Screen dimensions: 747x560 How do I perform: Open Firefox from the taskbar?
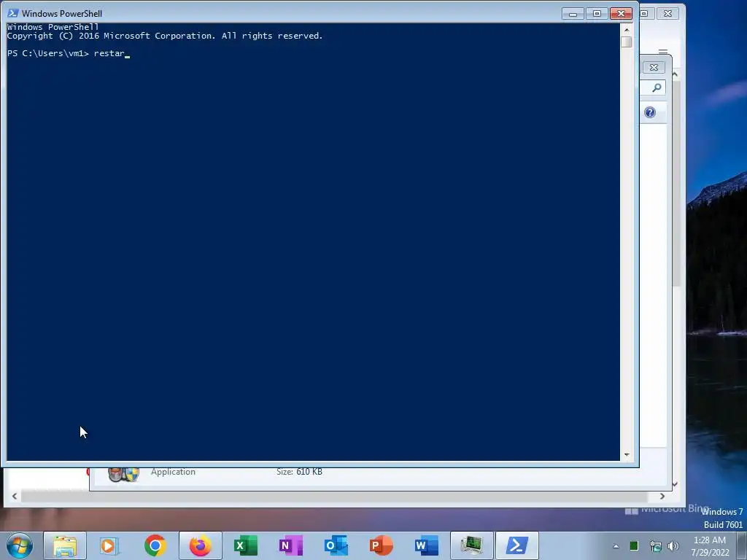pos(200,545)
